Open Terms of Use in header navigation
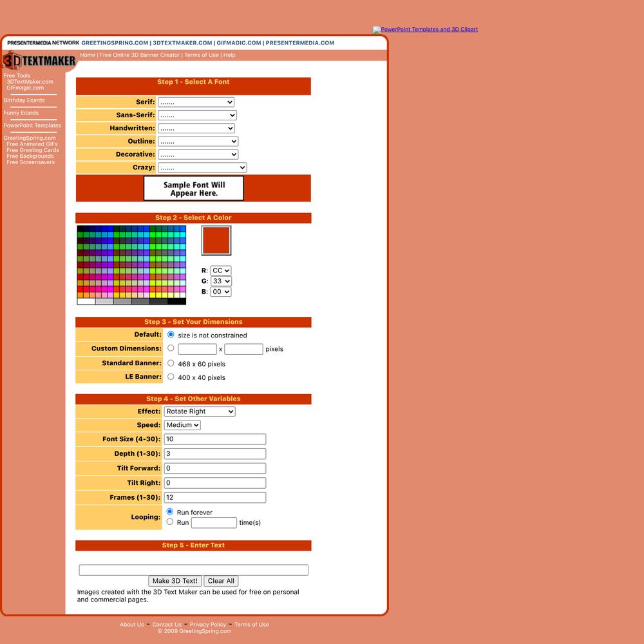The height and width of the screenshot is (644, 644). [201, 55]
